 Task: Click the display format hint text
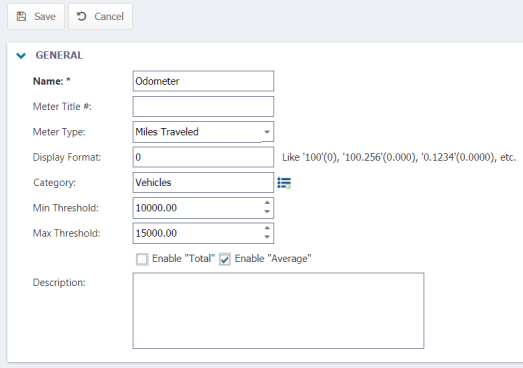[399, 157]
